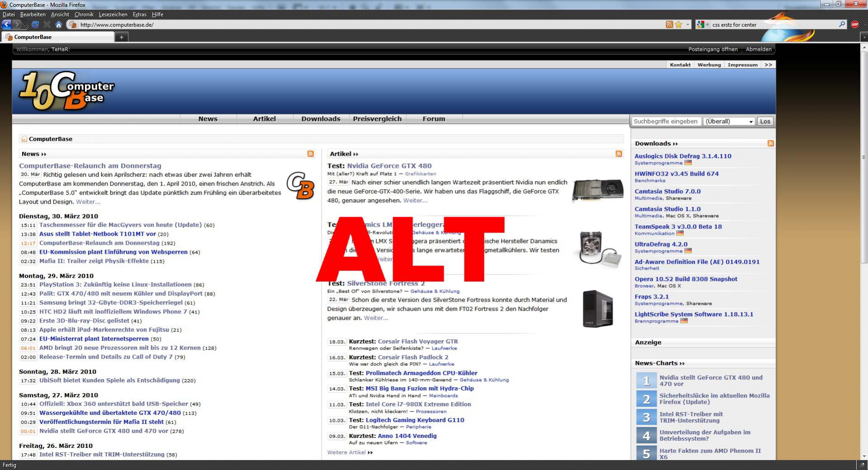Click News-Charts rank 4 number badge

[x=646, y=436]
